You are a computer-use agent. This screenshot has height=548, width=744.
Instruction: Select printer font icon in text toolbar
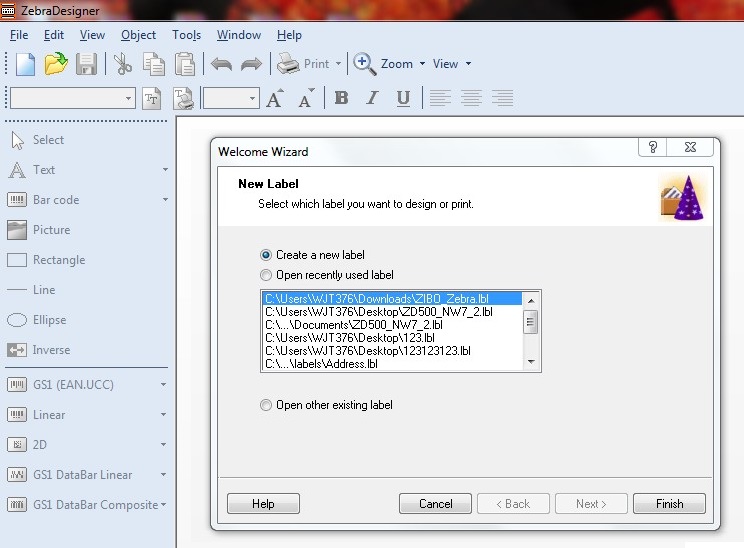183,99
